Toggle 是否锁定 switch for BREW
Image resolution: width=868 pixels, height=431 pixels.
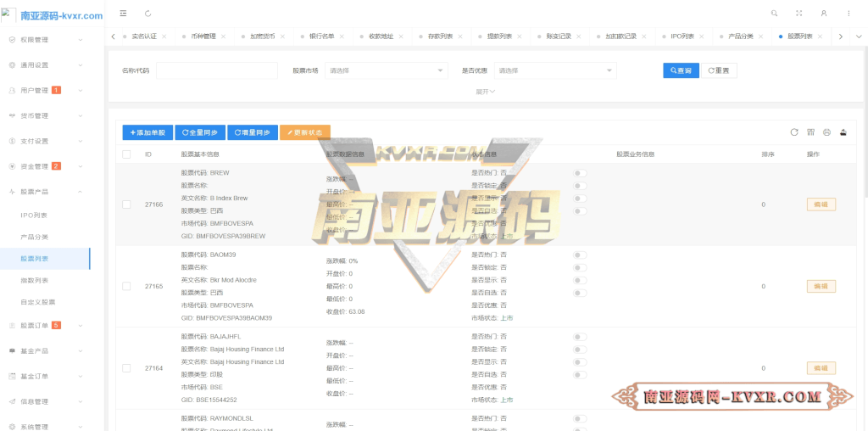point(580,186)
